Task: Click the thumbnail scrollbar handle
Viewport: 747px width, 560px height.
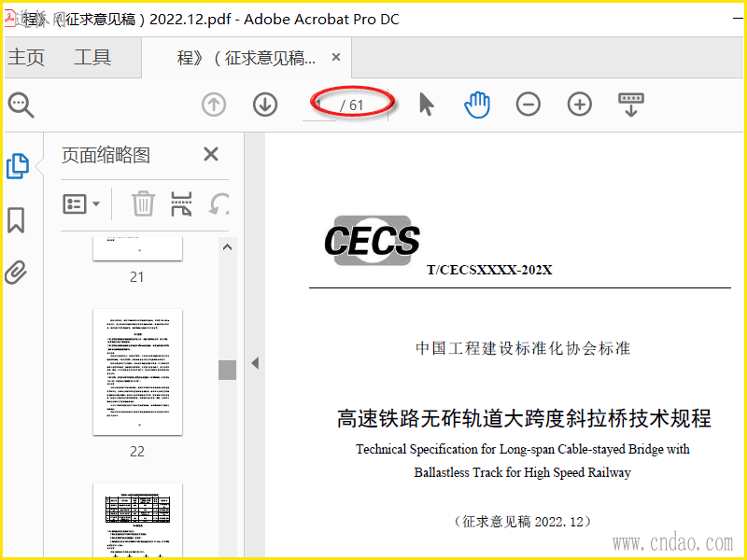Action: [x=227, y=370]
